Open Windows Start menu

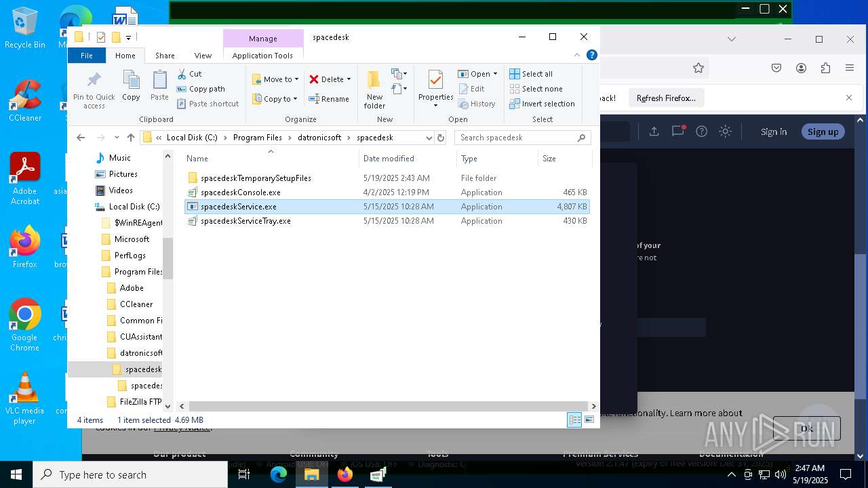[16, 474]
